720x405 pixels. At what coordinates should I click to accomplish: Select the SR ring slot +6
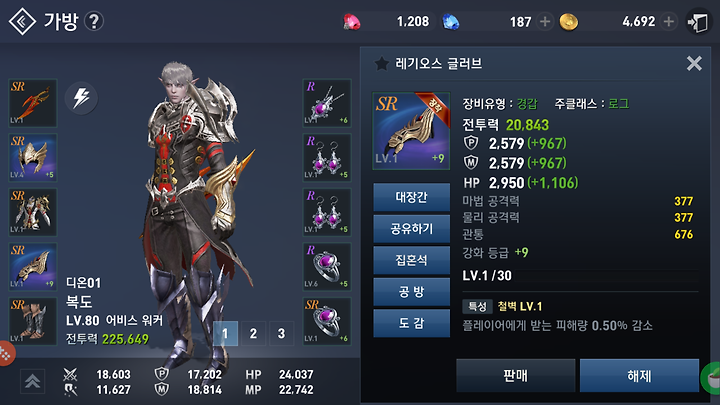point(327,321)
